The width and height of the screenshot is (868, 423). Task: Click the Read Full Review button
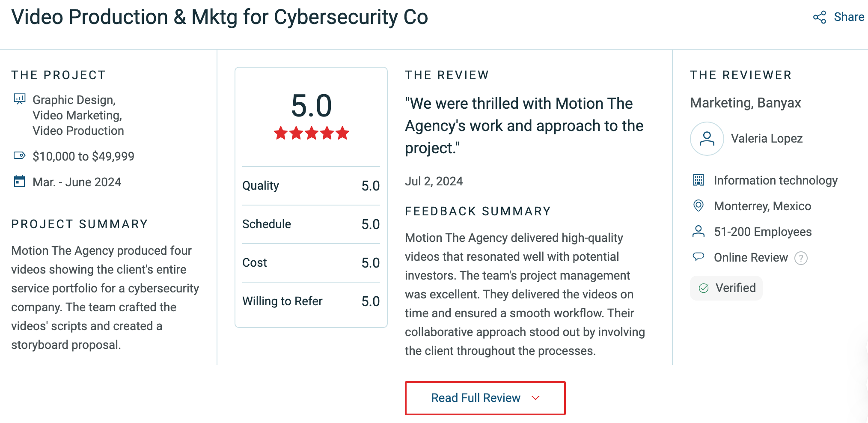click(x=485, y=398)
